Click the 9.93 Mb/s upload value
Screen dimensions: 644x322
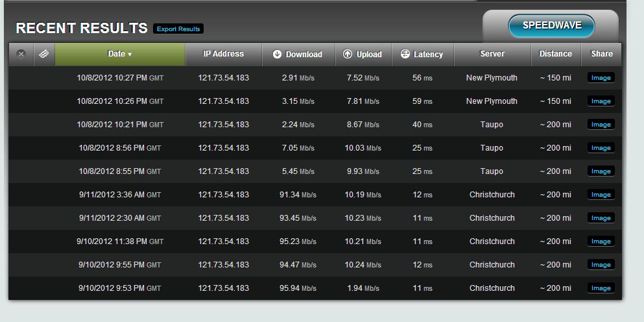363,171
